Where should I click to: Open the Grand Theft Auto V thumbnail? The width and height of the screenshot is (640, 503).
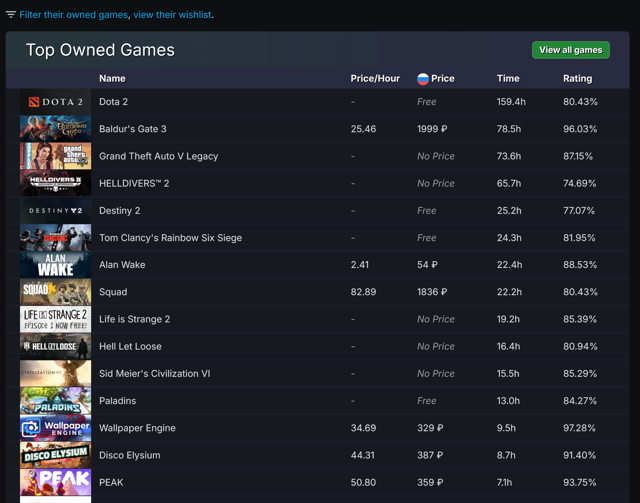pos(56,156)
